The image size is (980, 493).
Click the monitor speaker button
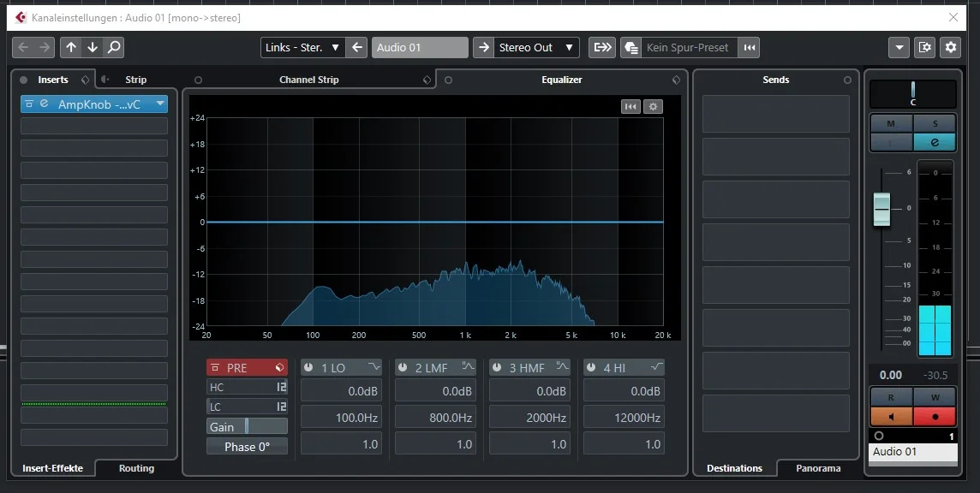(x=891, y=416)
